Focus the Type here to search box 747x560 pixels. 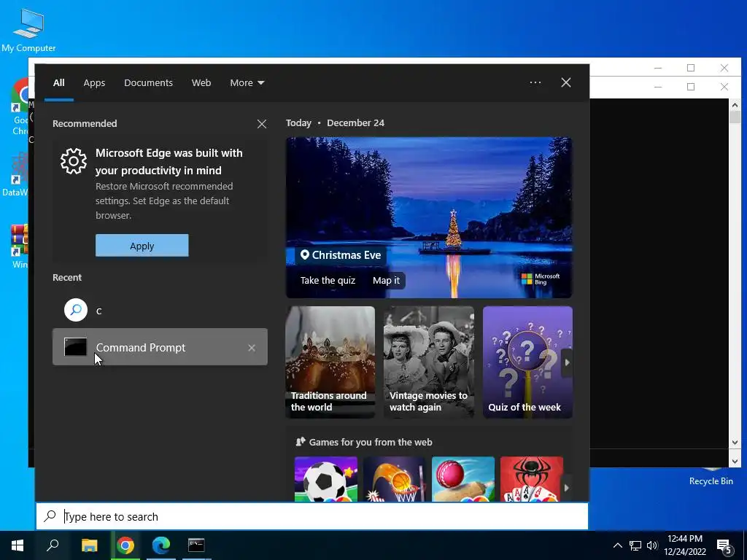point(312,516)
